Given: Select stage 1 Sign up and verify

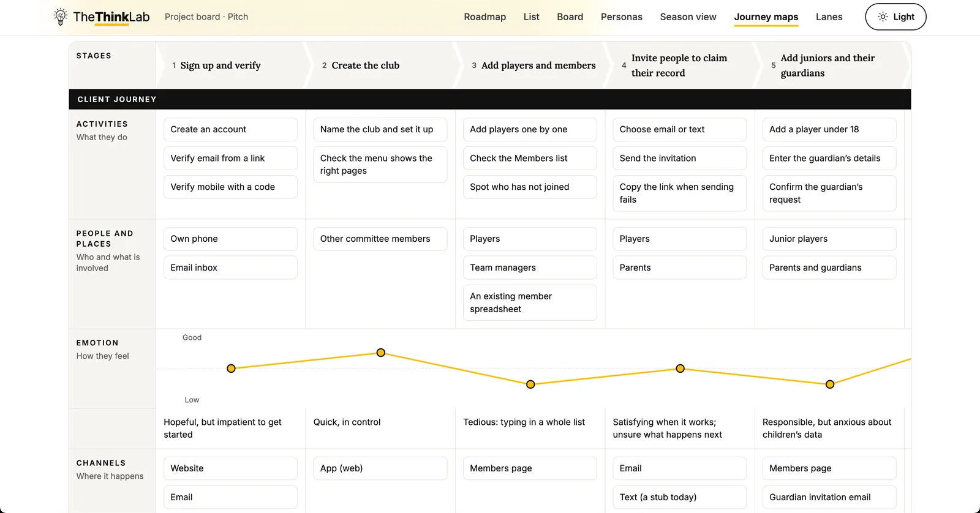Looking at the screenshot, I should (x=231, y=65).
